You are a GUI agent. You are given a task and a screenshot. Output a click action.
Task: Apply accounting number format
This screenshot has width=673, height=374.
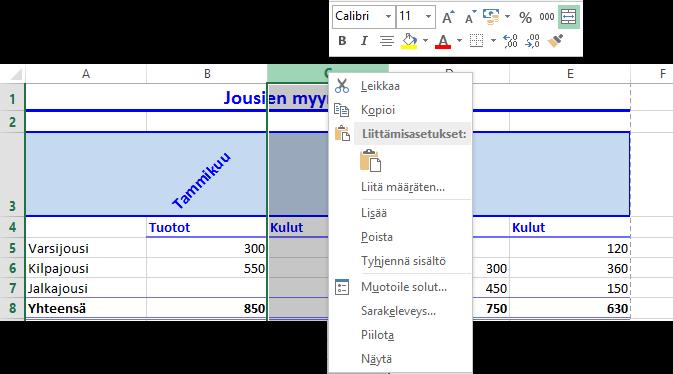point(491,17)
